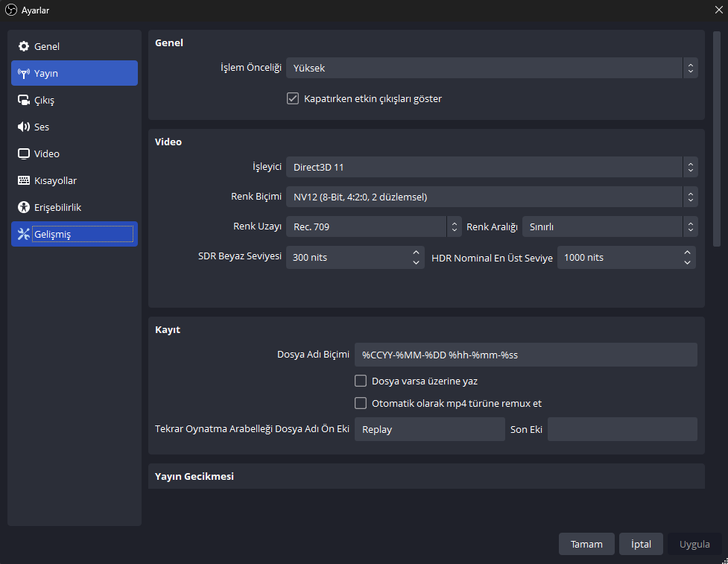Uncheck Kapatırken etkin çıkışları göster
Viewport: 728px width, 564px height.
(293, 98)
